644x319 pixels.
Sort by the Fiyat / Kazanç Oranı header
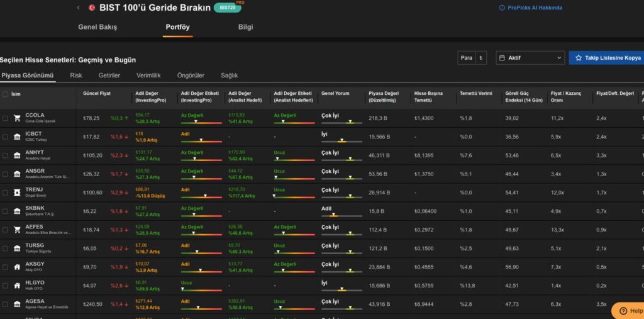pyautogui.click(x=566, y=97)
